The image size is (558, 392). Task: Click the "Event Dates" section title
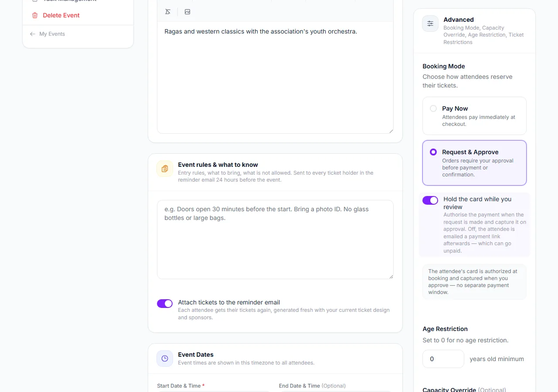tap(196, 355)
